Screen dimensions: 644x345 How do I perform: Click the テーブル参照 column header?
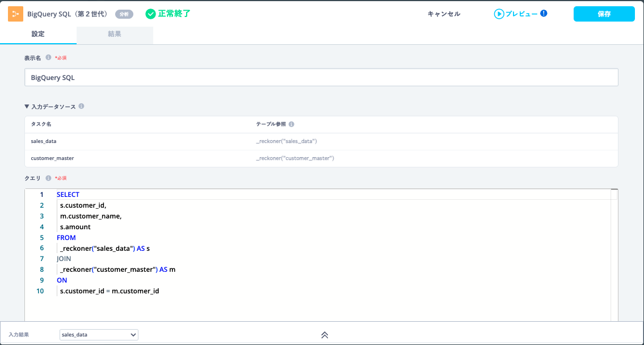click(x=271, y=124)
